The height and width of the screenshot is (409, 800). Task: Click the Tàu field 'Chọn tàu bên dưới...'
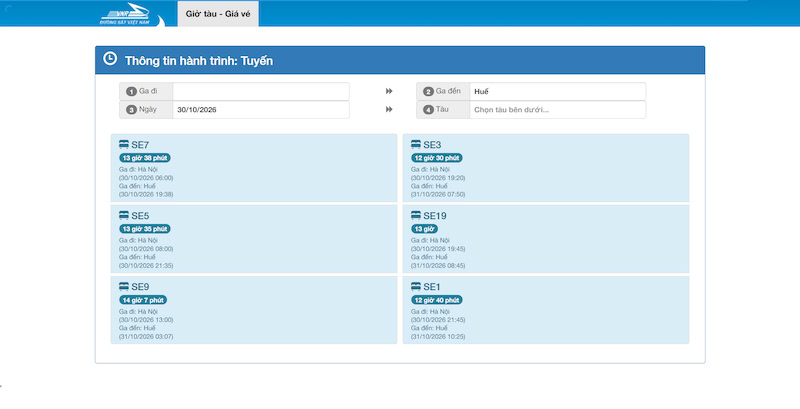coord(557,110)
